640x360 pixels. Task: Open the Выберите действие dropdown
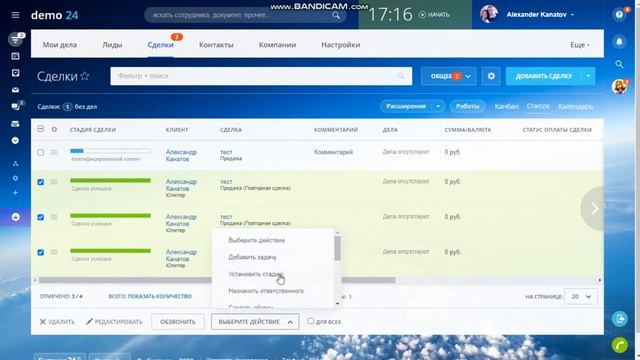click(255, 322)
